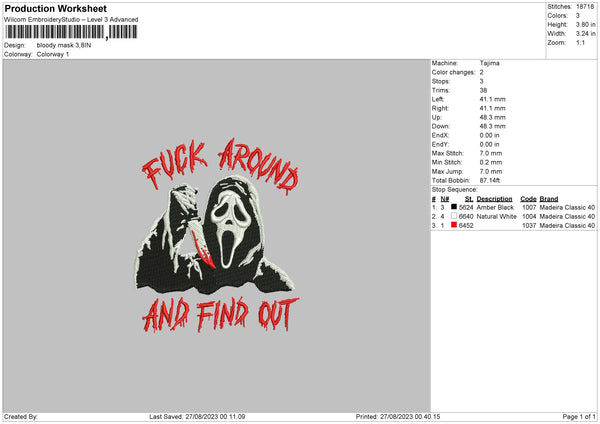Screen dimensions: 600x424
Task: Click thread code 1037 in the third row
Action: (x=529, y=226)
